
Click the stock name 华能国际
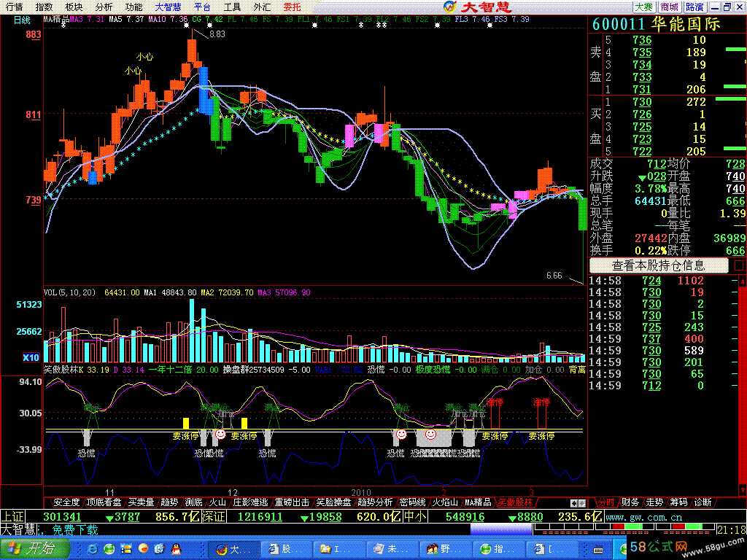pos(686,24)
